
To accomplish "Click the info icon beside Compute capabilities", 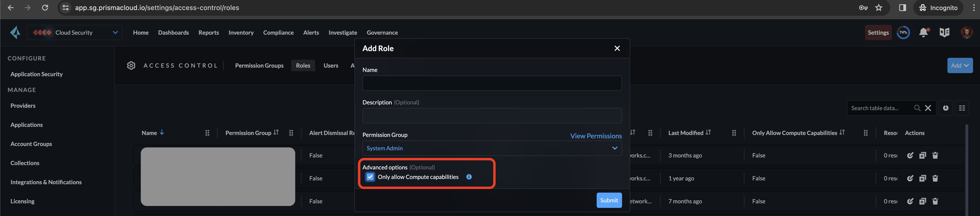I will pyautogui.click(x=469, y=177).
